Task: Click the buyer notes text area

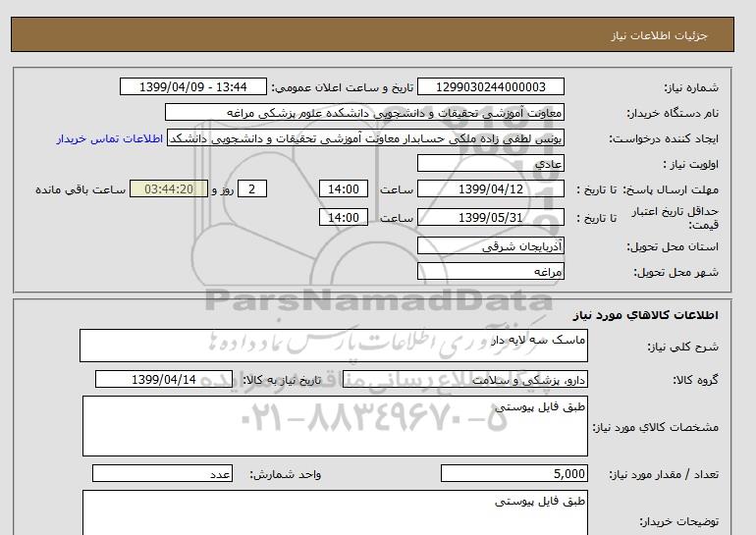Action: pyautogui.click(x=335, y=512)
